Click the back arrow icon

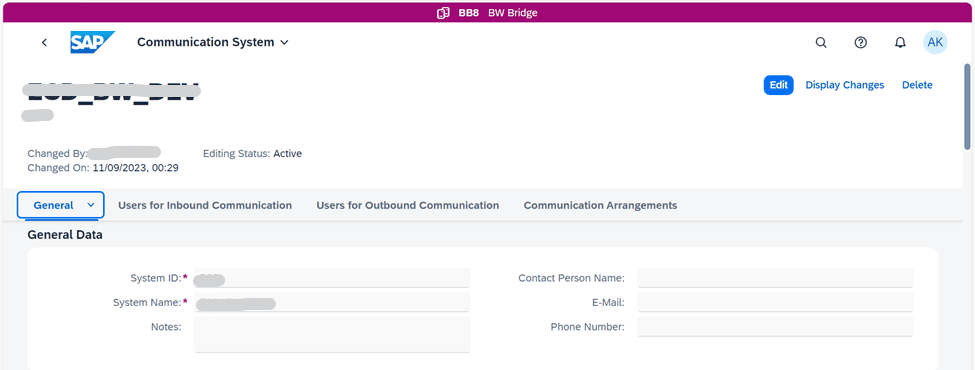(x=44, y=42)
